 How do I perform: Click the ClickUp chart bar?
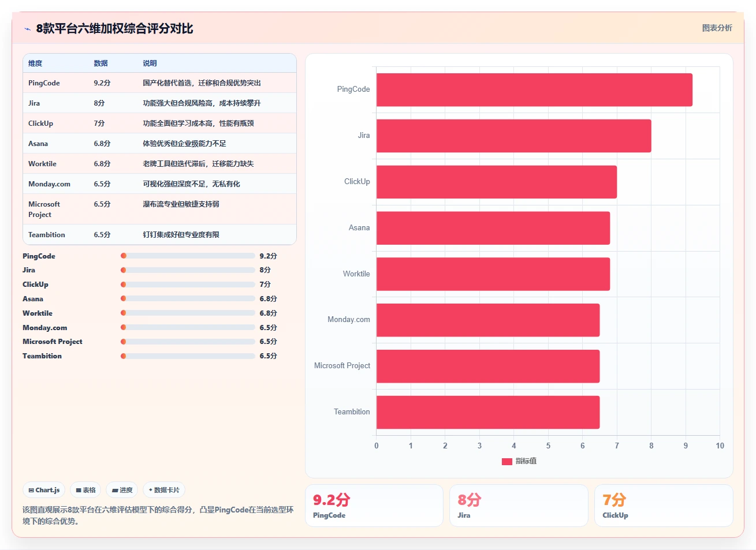pos(497,182)
